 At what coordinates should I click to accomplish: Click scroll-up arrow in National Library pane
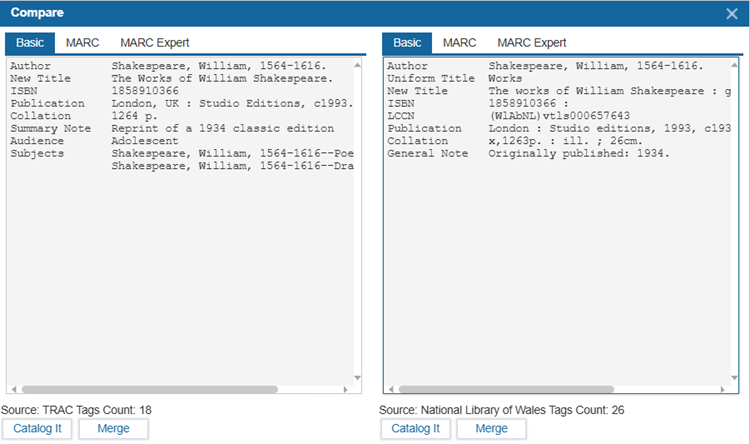pyautogui.click(x=734, y=65)
